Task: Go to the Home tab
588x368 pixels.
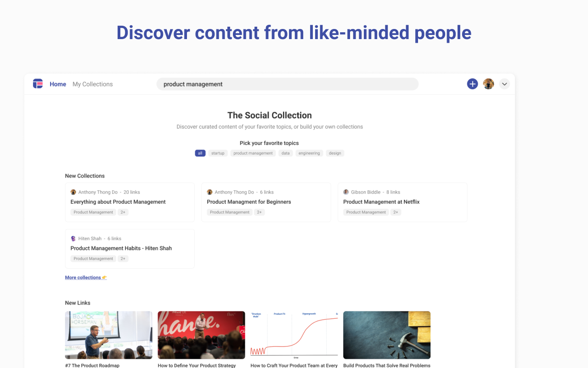Action: coord(58,84)
